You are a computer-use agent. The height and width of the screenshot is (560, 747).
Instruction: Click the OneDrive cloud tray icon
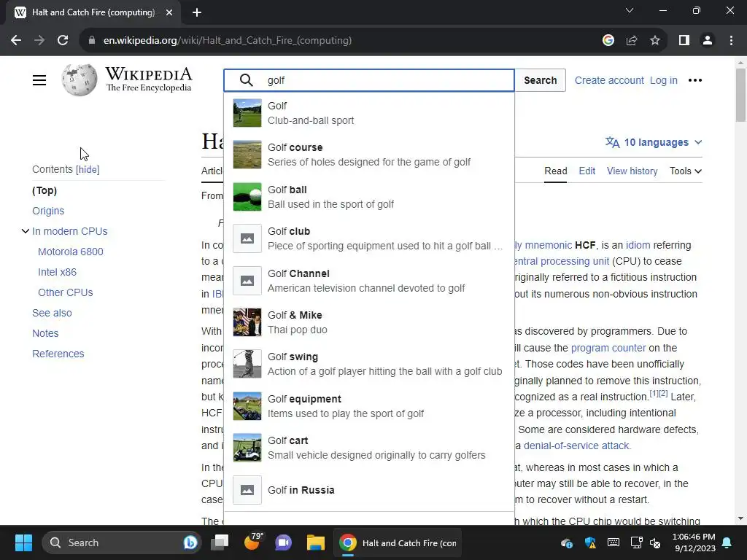pos(566,542)
